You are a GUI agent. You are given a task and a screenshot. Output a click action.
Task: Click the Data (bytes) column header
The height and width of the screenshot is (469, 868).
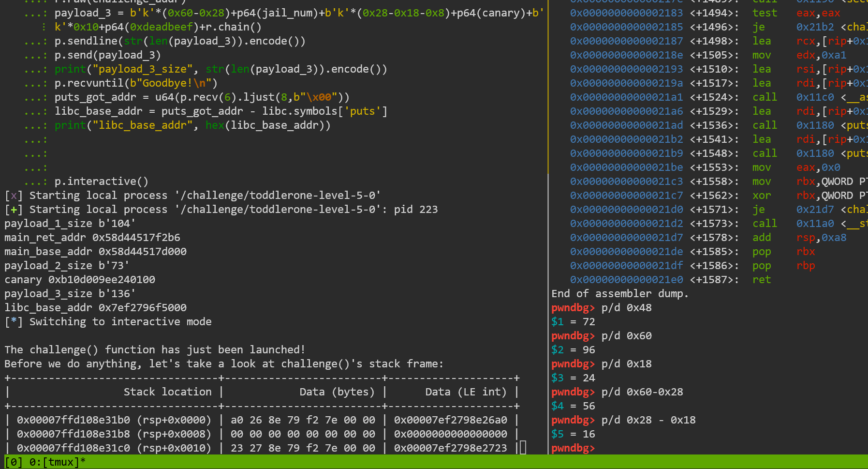point(337,392)
